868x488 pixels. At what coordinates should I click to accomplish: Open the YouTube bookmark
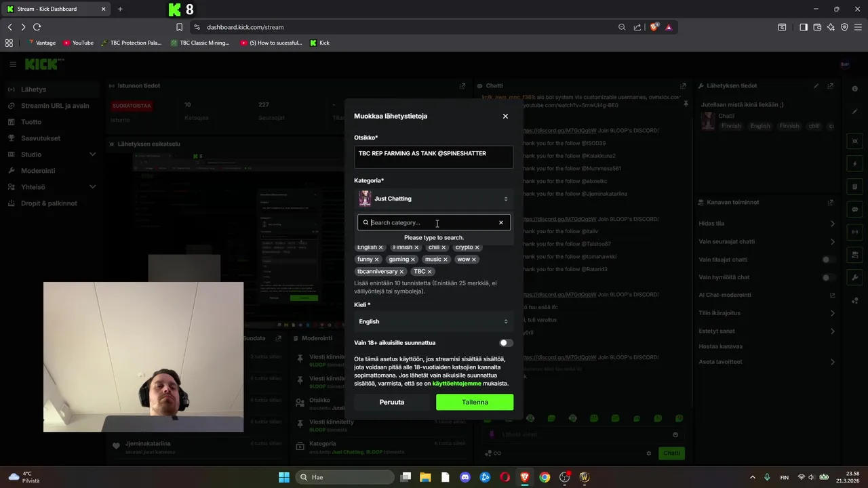click(x=79, y=43)
